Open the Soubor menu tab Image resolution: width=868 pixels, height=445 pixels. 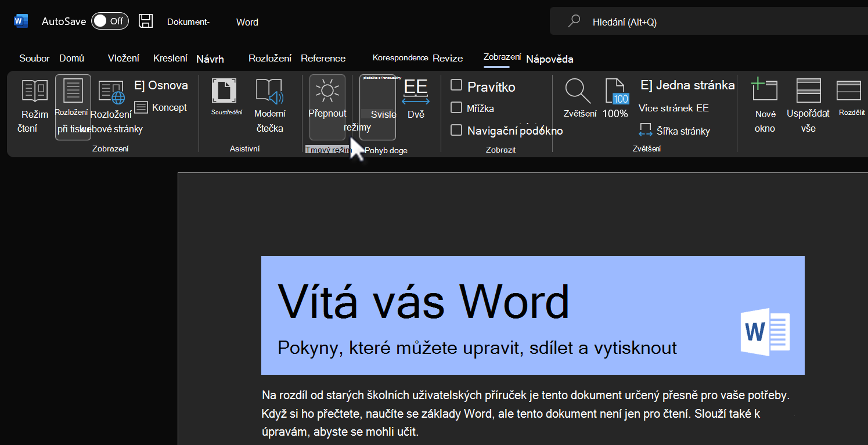click(34, 58)
